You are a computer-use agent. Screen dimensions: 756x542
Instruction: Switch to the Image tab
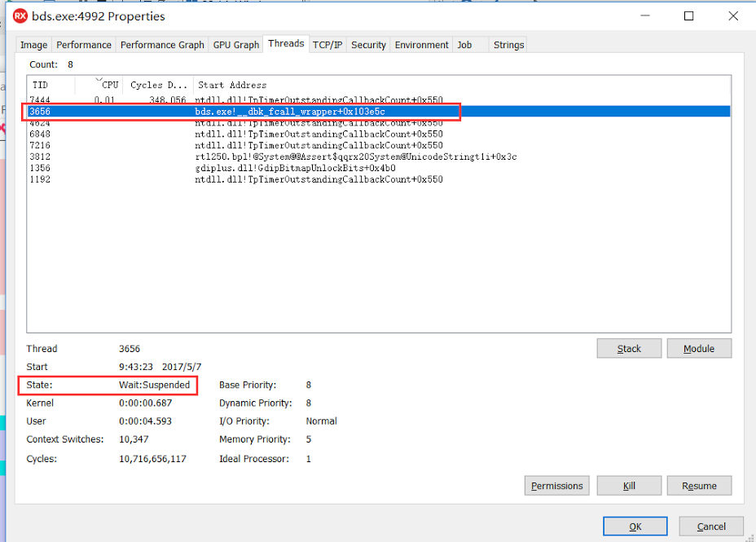33,45
